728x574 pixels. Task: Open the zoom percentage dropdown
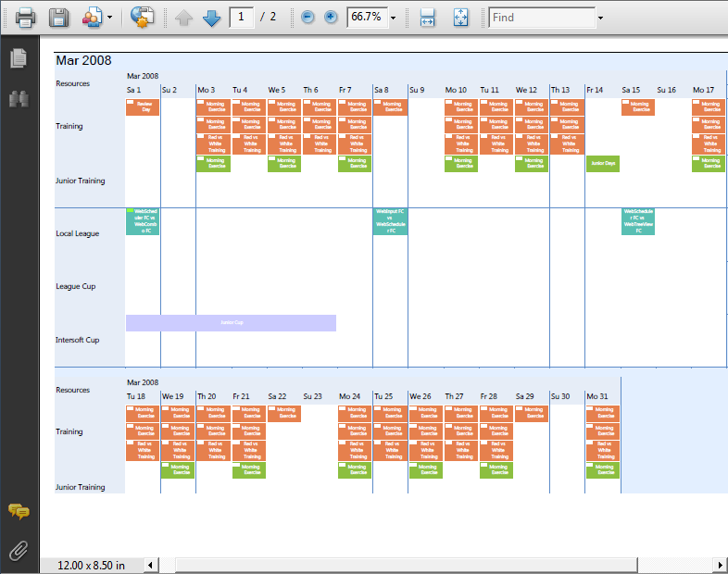[x=394, y=18]
